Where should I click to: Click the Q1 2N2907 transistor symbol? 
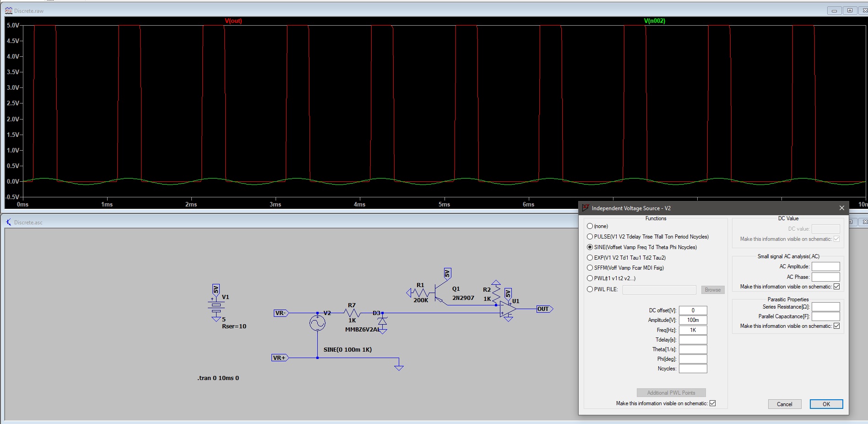click(440, 293)
